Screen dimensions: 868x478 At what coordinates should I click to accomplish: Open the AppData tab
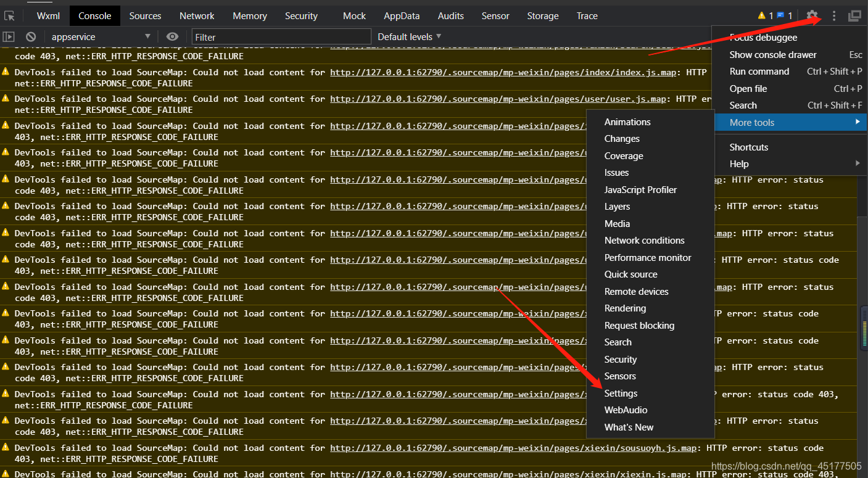pos(402,16)
